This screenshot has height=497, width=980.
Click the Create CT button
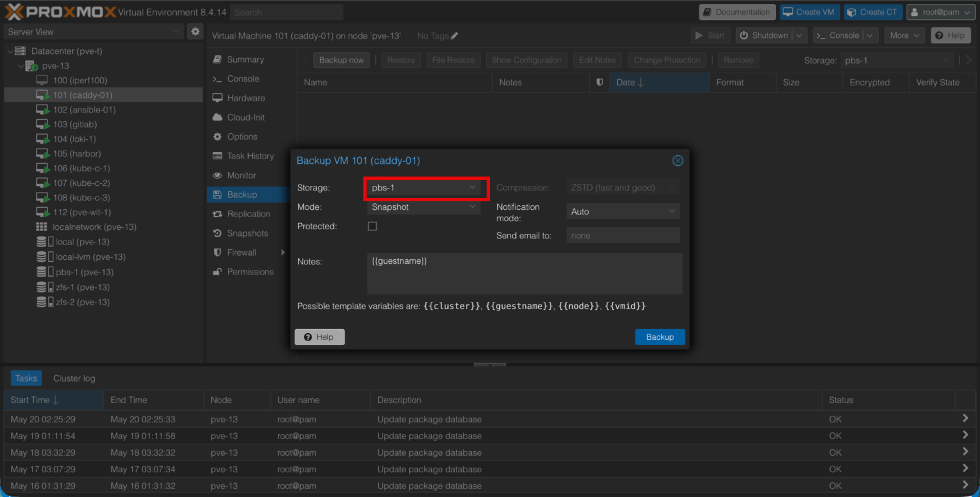[873, 12]
